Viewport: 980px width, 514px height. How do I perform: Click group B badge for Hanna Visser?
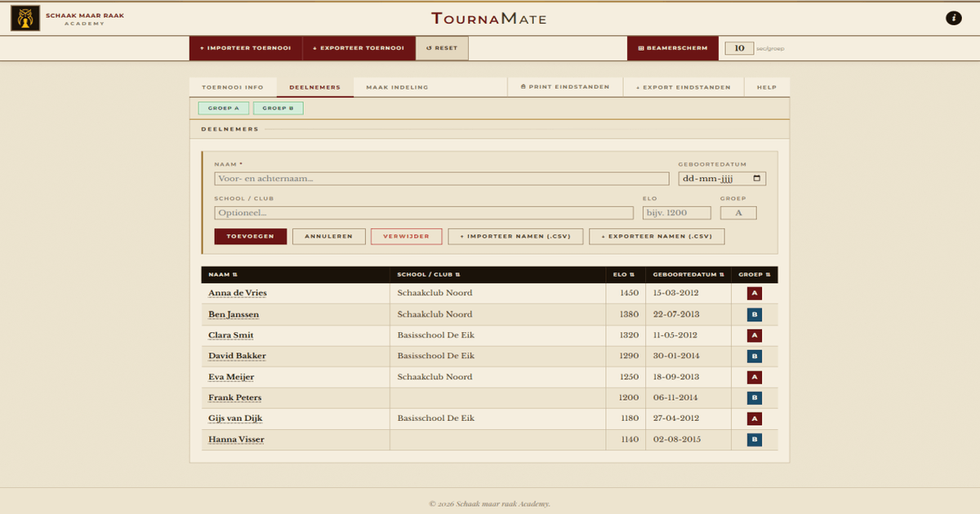[x=755, y=440]
